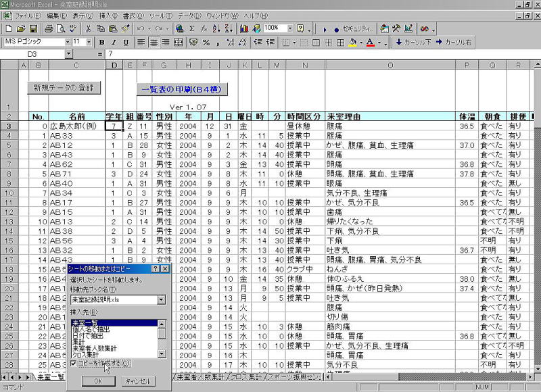Apply currency style icon
Screen dimensions: 541x392
click(193, 43)
